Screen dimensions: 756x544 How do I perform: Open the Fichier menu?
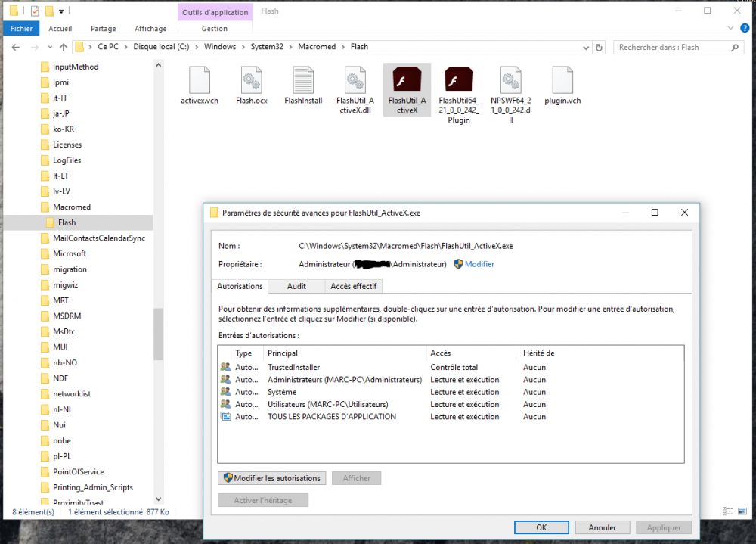[x=21, y=29]
